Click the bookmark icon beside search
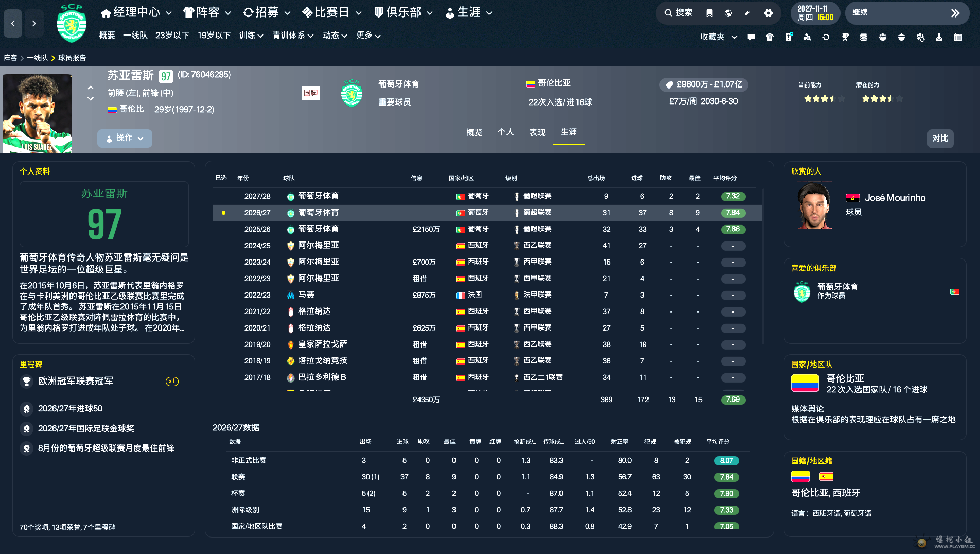This screenshot has height=554, width=980. pyautogui.click(x=709, y=13)
